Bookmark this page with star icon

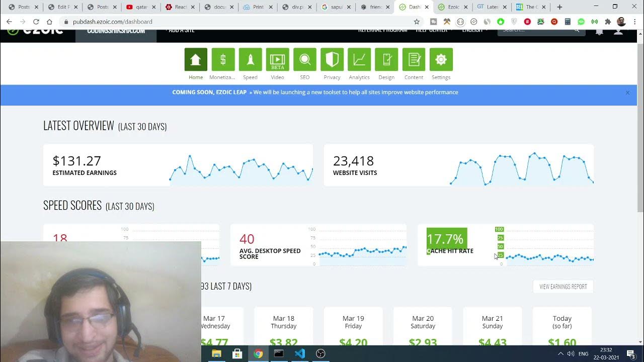(417, 22)
